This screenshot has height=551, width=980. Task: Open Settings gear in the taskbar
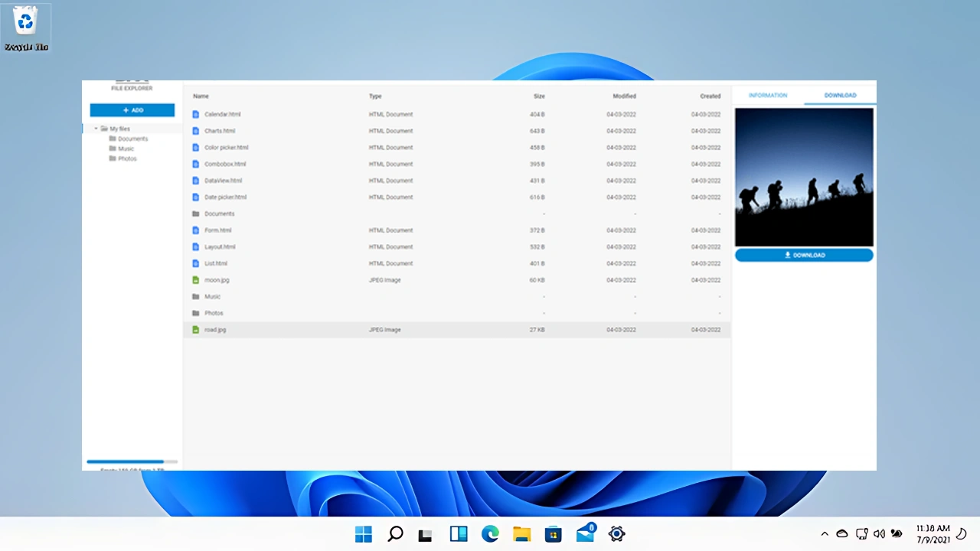pos(617,534)
